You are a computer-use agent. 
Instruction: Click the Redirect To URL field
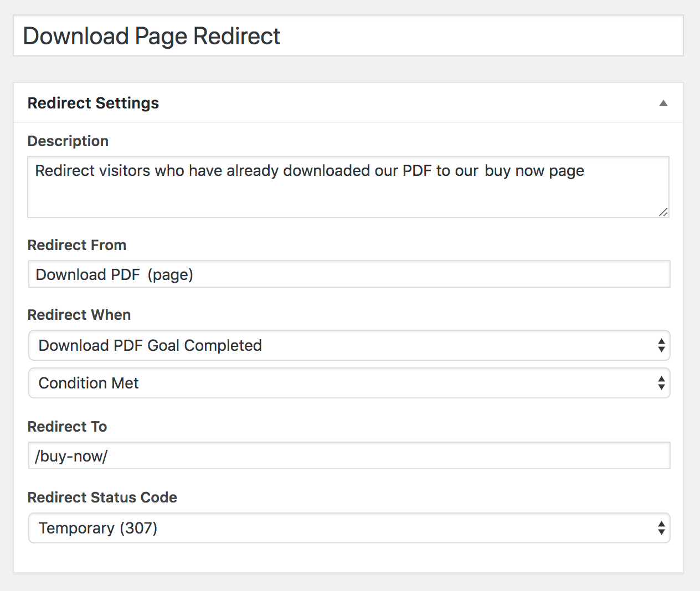(x=349, y=455)
